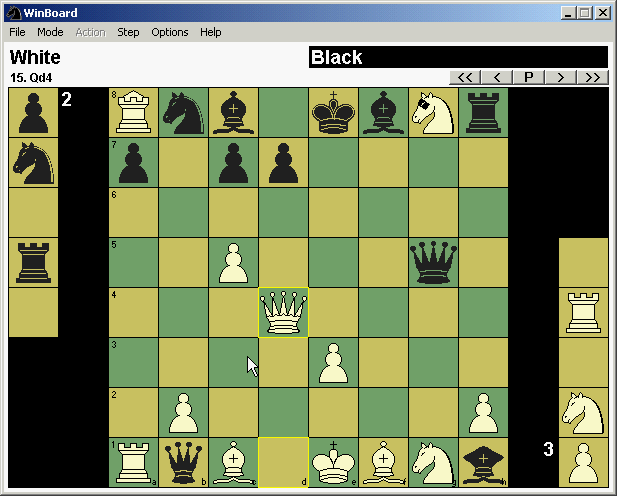Viewport: 617px width, 496px height.
Task: Select the black pawn on a7
Action: [133, 163]
